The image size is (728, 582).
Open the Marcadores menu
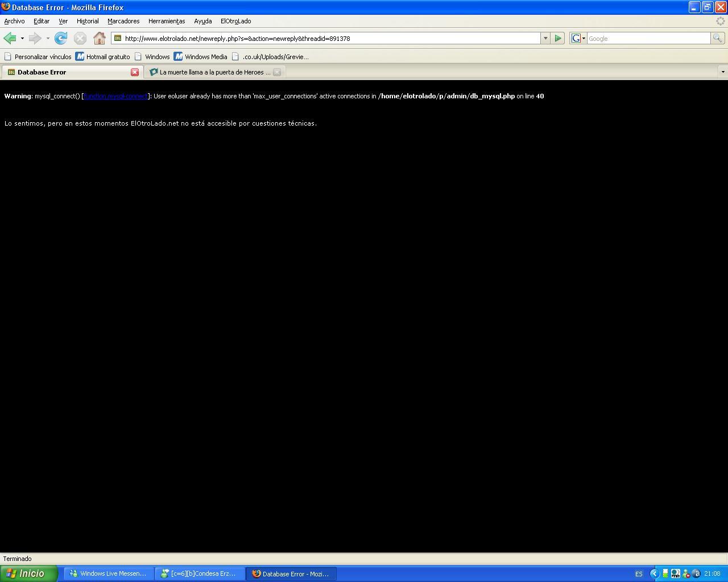123,21
